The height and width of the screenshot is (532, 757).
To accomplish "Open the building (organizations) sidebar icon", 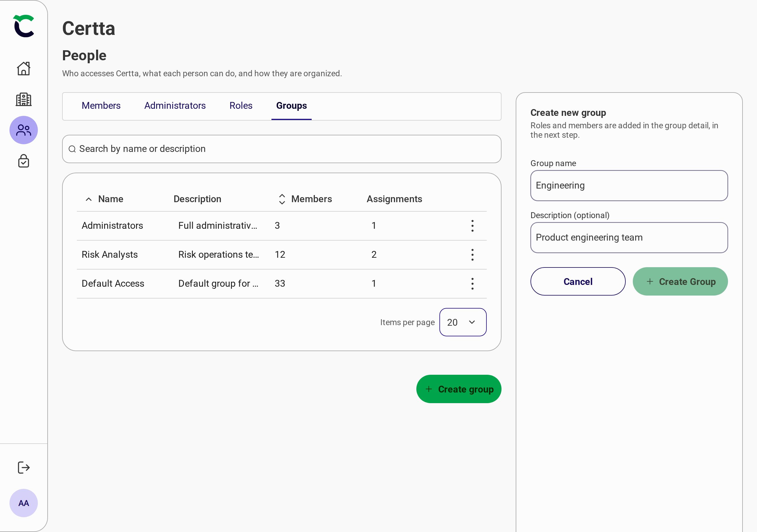I will pos(23,99).
